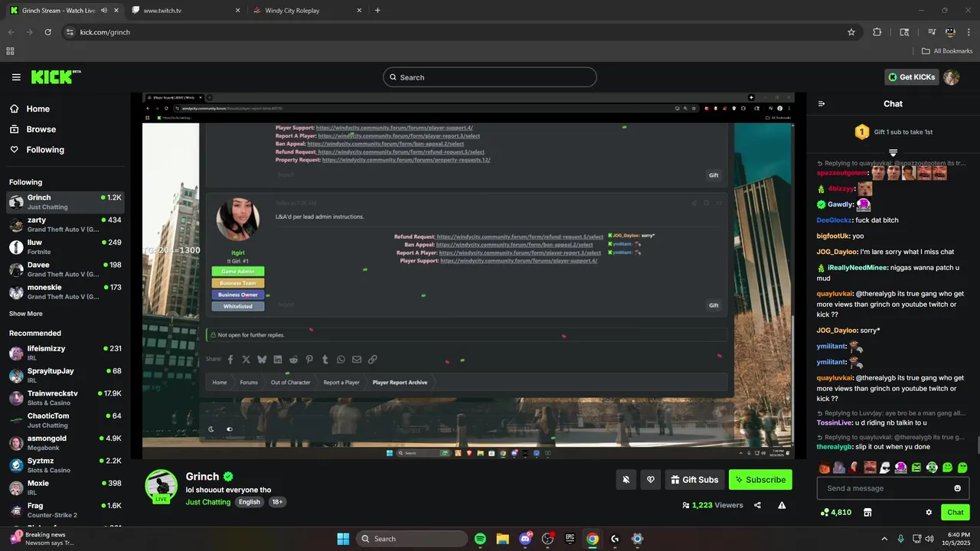The image size is (980, 551).
Task: Click Send a message input field
Action: 885,488
